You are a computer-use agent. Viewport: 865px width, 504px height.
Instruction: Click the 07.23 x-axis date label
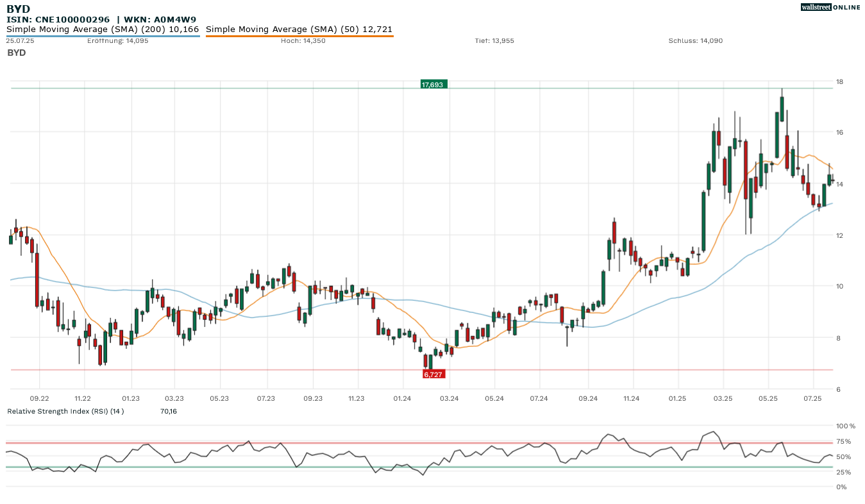coord(266,398)
